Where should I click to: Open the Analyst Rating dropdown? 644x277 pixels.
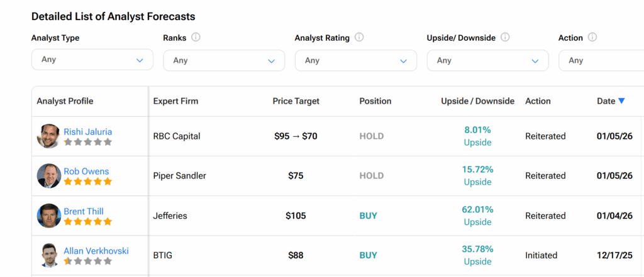[355, 60]
